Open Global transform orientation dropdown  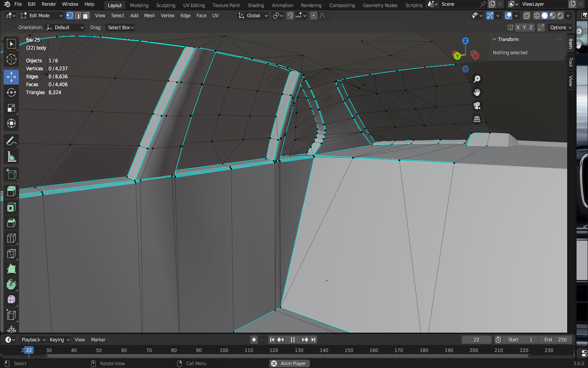click(253, 16)
